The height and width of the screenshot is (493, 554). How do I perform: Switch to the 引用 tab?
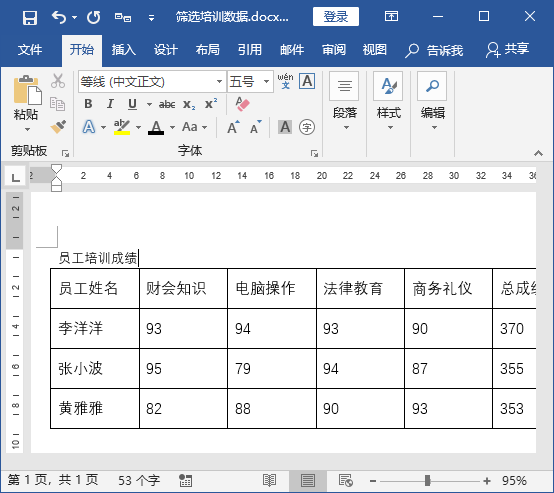(x=250, y=50)
